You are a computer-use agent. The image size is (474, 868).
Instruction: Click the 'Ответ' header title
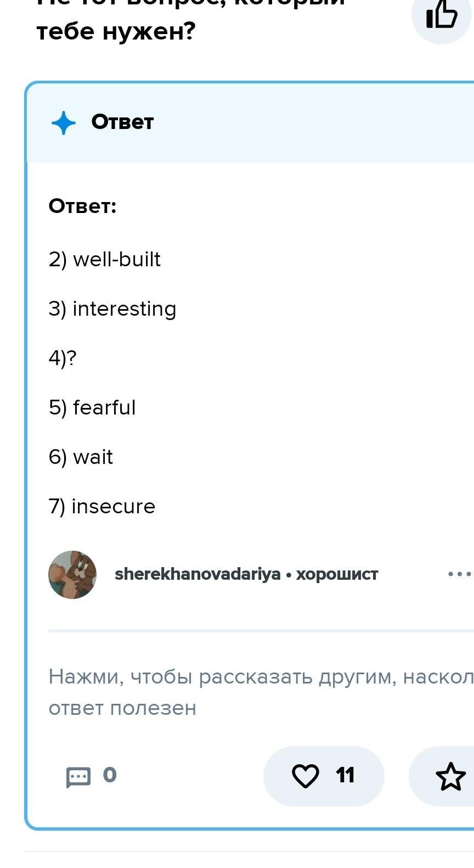pyautogui.click(x=122, y=122)
